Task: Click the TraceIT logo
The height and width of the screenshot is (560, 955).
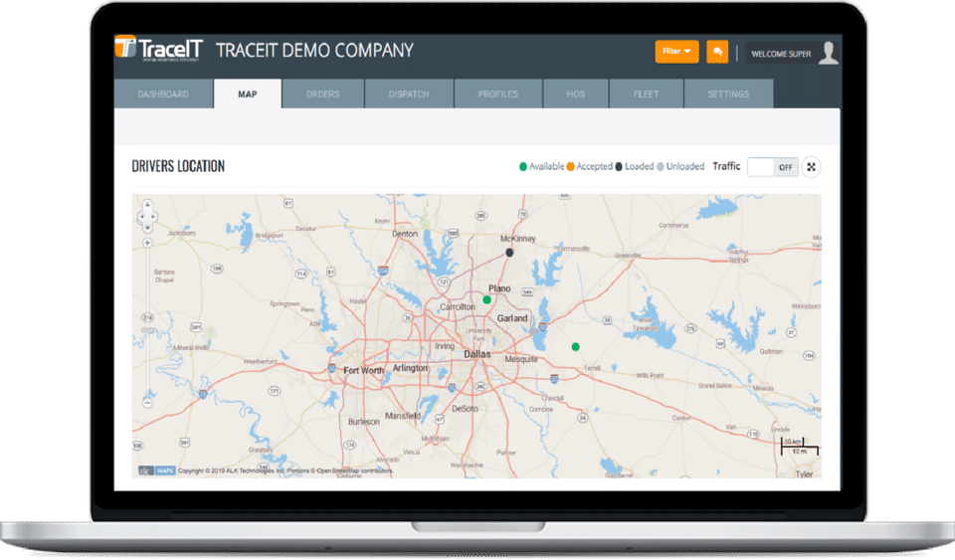Action: tap(158, 49)
